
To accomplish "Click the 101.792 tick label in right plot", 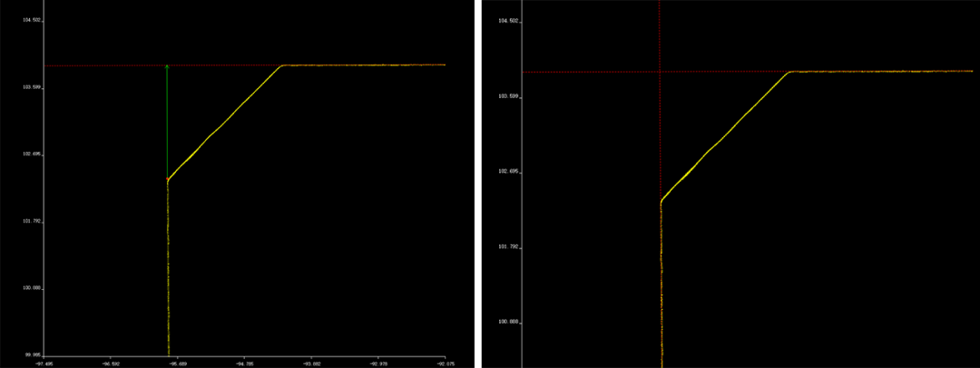I will pyautogui.click(x=509, y=247).
